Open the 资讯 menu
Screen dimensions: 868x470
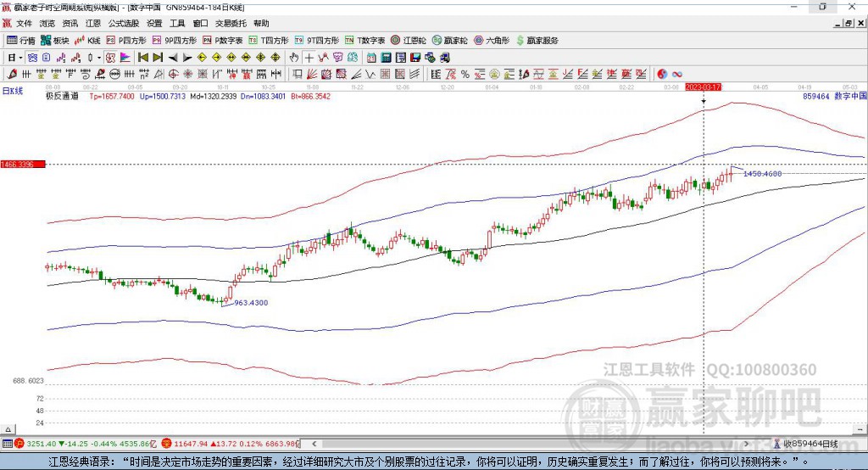point(70,23)
